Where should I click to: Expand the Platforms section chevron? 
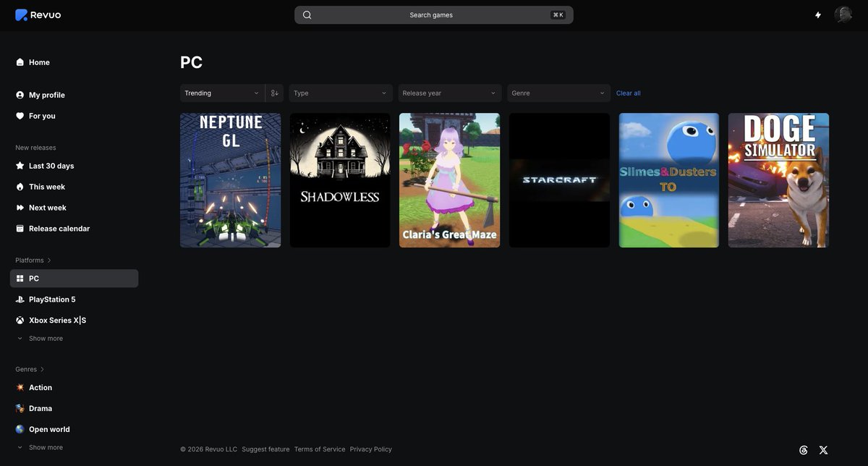click(49, 260)
